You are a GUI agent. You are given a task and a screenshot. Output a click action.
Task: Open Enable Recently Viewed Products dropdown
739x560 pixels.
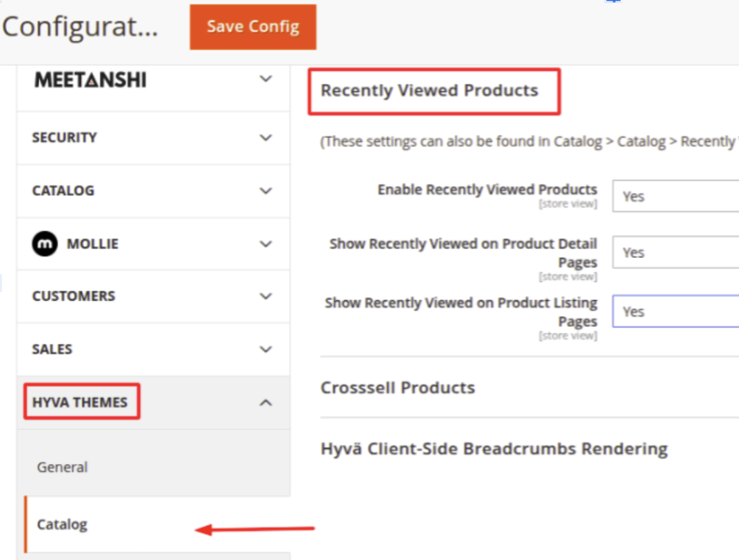coord(676,196)
